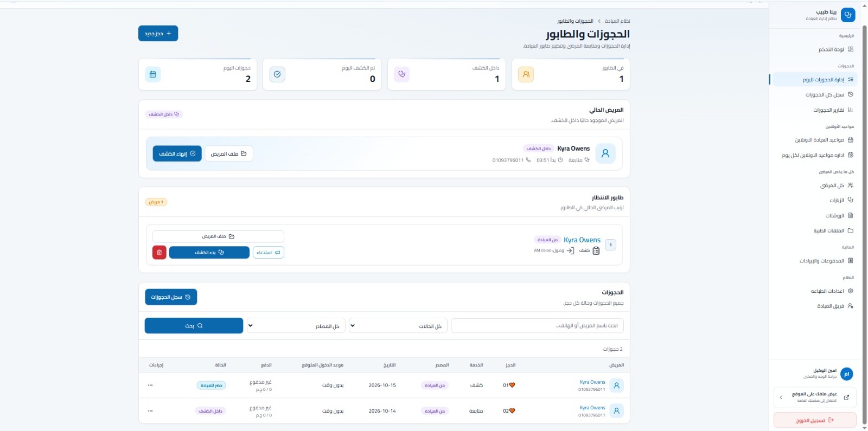Click the stethoscope icon in داخل الكشف card
The image size is (868, 431).
coord(401,74)
